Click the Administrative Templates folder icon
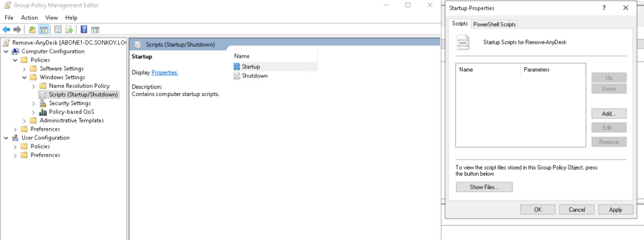The image size is (644, 240). click(x=33, y=120)
